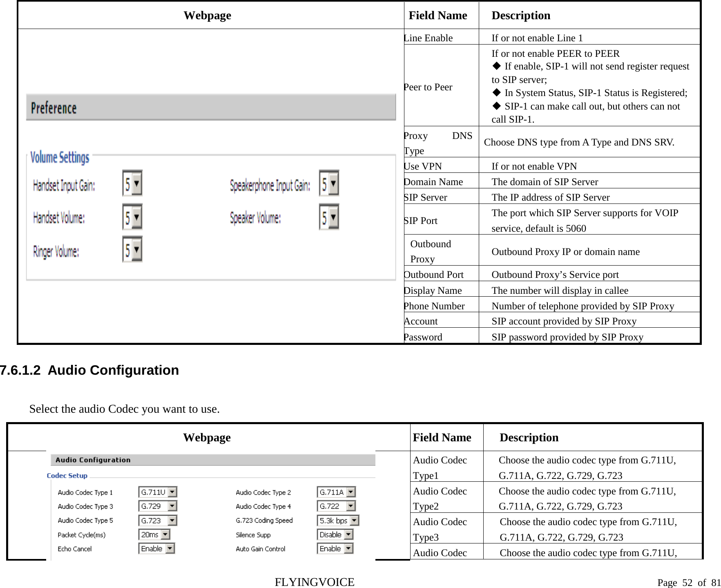Click 'Outbound Proxy IP or domain name' description
The height and width of the screenshot is (588, 721).
coord(566,251)
